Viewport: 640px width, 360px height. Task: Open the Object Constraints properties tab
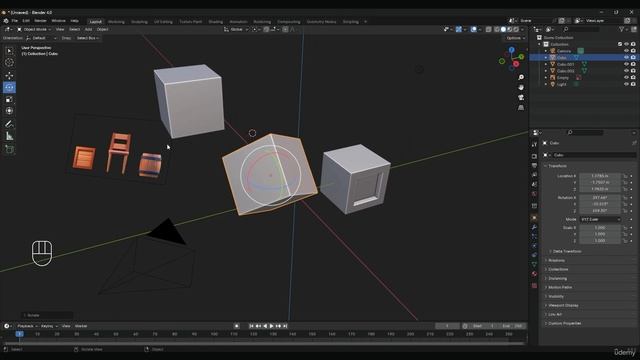[x=534, y=256]
